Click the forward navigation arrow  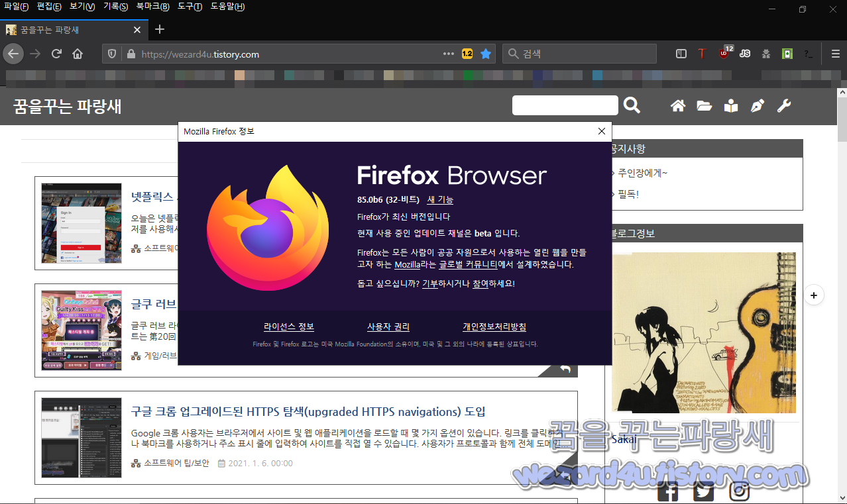pos(35,54)
